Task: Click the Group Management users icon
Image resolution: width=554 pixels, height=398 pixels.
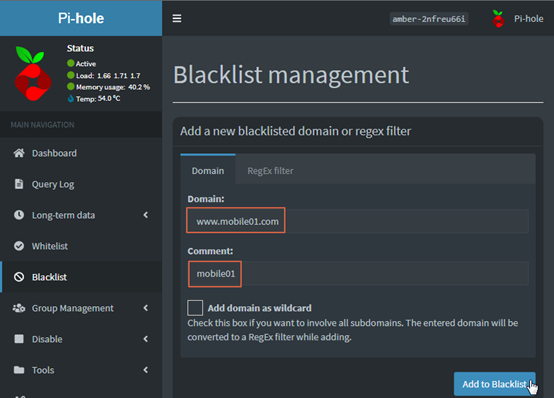Action: coord(19,308)
